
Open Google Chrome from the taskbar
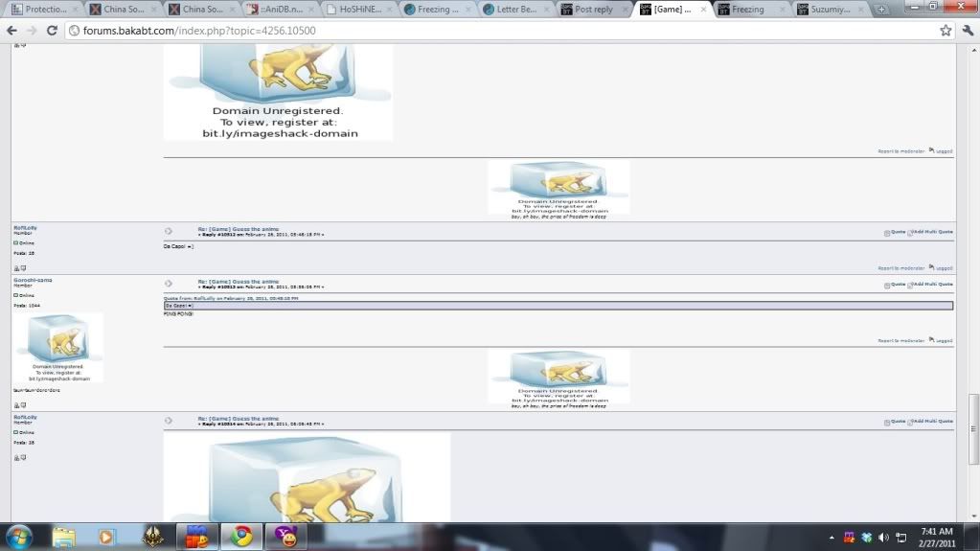coord(241,536)
